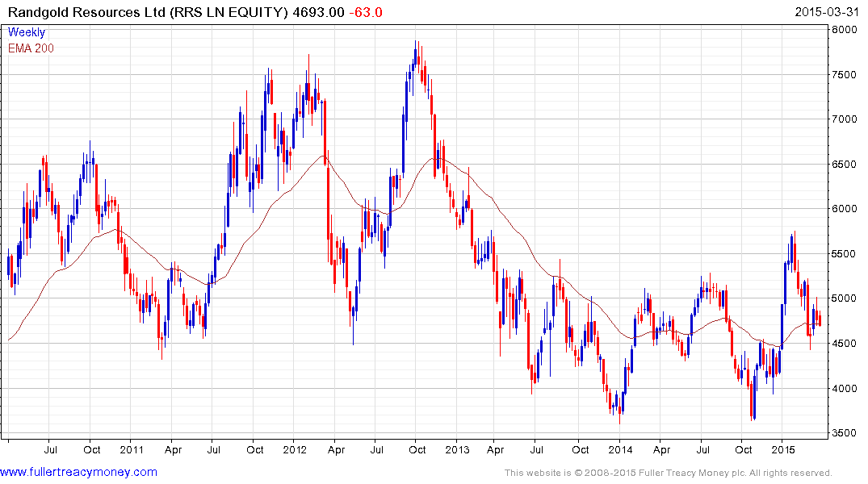868x484 pixels.
Task: Click the 4500 price axis label
Action: click(845, 344)
